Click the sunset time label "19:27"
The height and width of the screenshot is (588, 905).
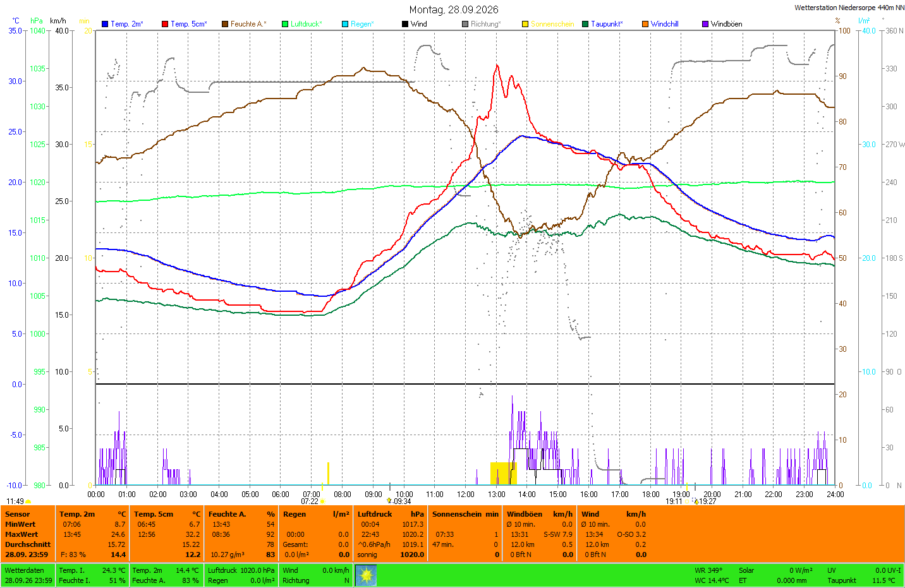point(708,501)
